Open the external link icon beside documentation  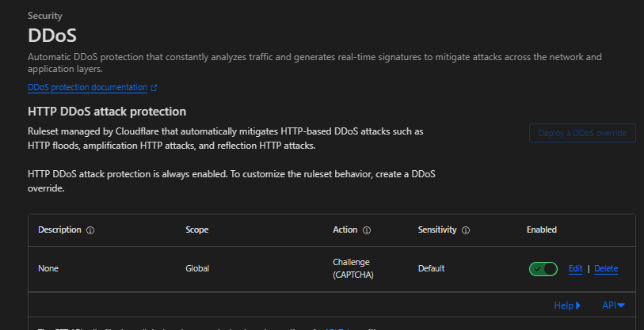(154, 88)
